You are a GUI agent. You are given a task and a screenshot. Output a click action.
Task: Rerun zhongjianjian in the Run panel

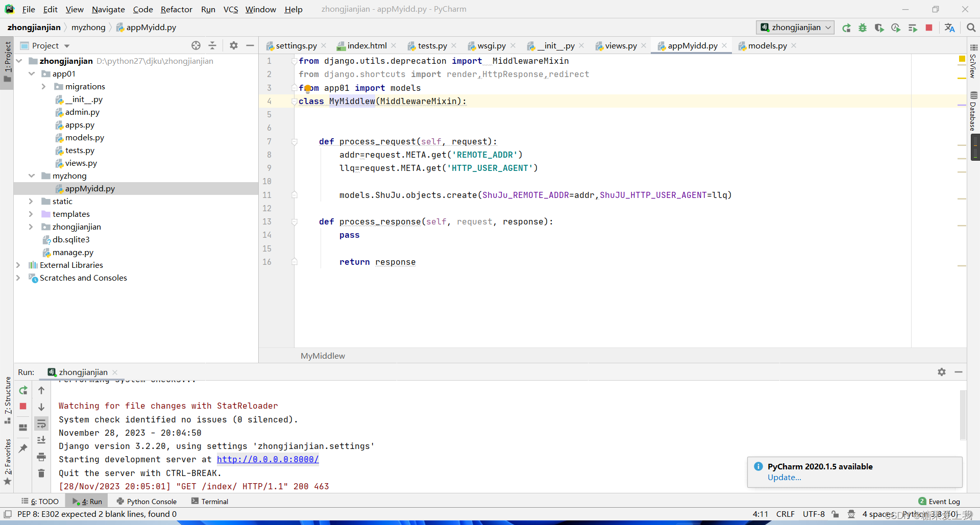coord(23,390)
